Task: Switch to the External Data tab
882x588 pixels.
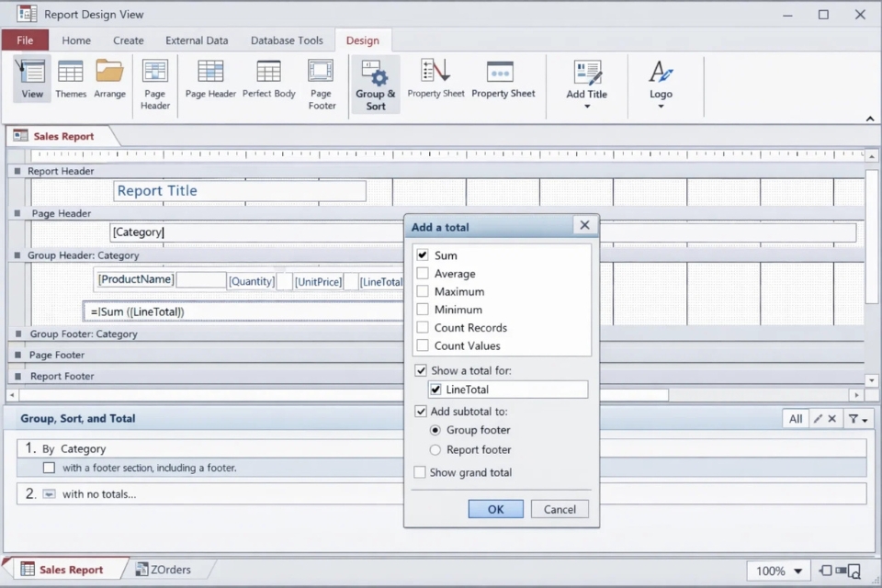Action: point(197,40)
